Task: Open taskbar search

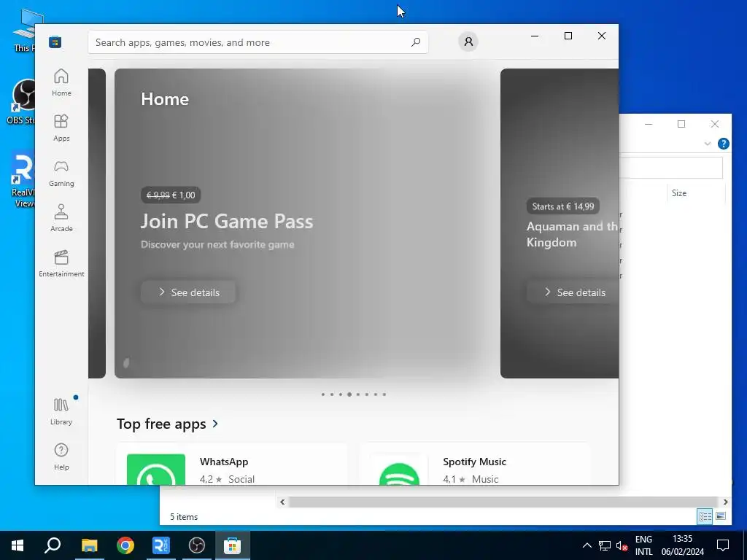Action: click(x=53, y=545)
